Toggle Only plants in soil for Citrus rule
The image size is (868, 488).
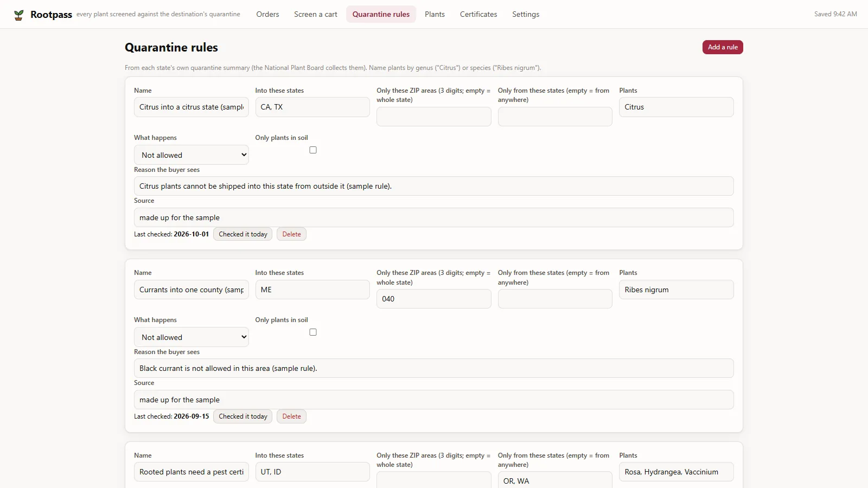coord(313,150)
